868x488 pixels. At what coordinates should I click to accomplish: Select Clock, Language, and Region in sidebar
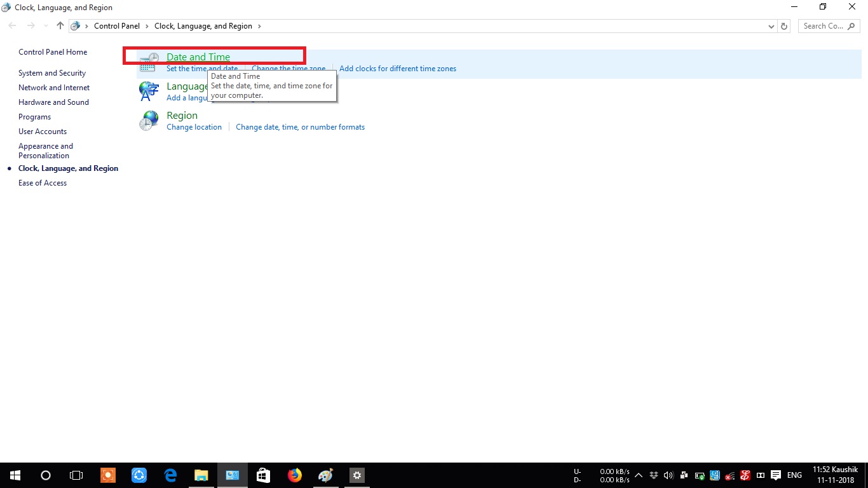coord(68,168)
